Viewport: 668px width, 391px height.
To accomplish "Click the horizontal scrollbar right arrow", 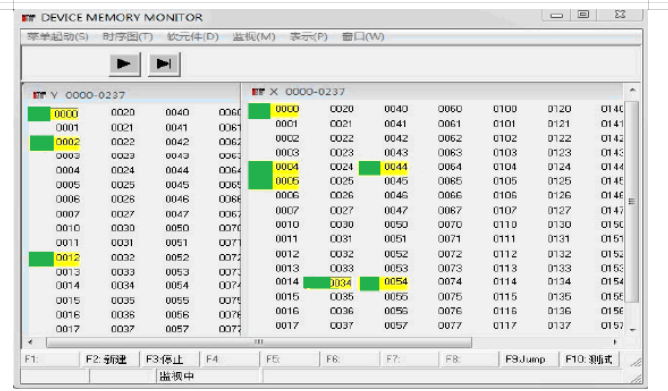I will coord(615,342).
